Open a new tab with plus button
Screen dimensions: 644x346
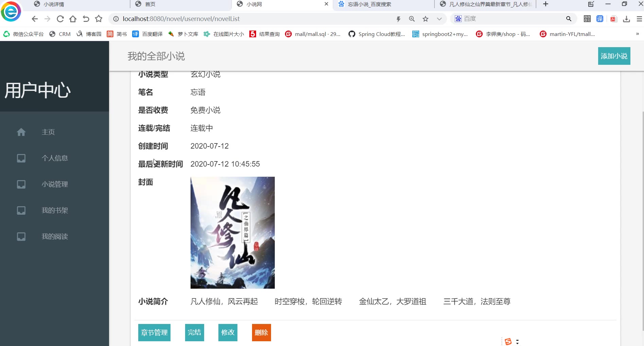(x=545, y=4)
